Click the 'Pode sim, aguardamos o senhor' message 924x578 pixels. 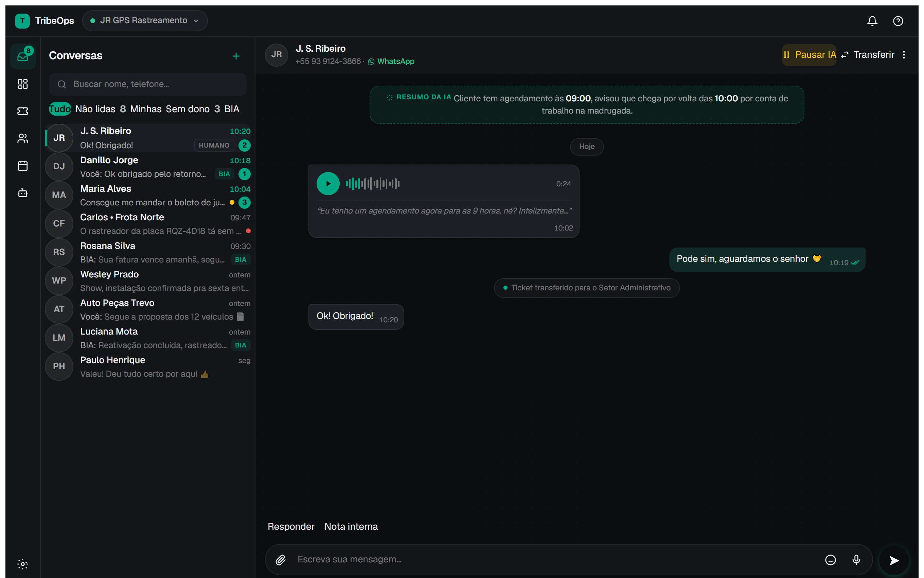coord(767,259)
